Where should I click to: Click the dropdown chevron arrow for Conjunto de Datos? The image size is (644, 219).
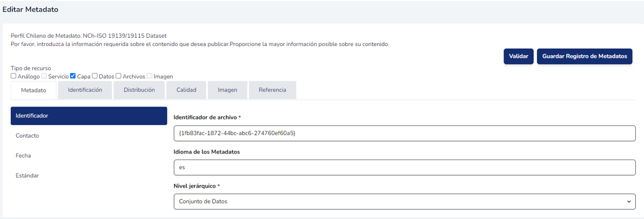coord(628,201)
